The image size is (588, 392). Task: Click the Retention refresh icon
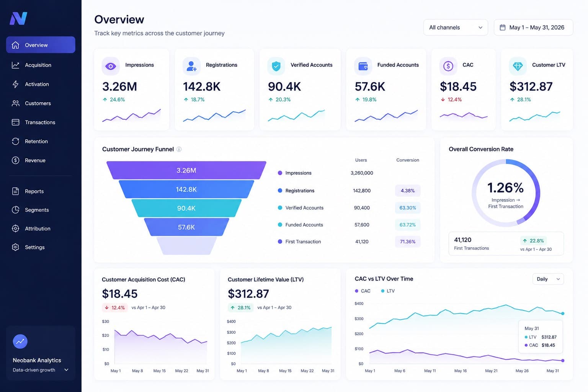tap(15, 141)
